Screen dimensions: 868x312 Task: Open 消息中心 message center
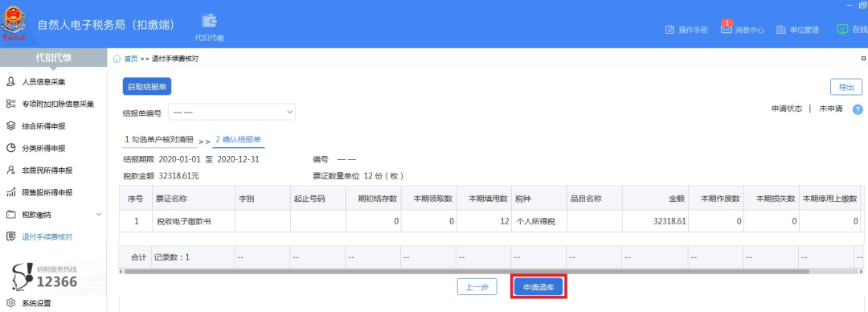743,30
